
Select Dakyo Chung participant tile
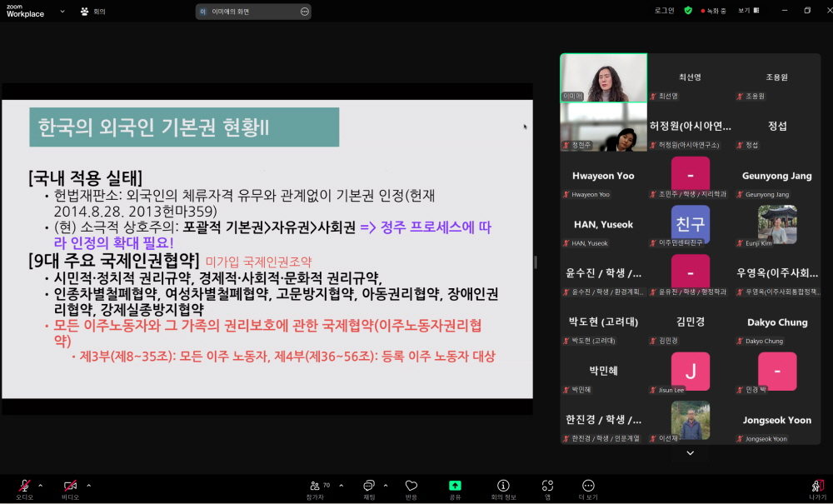[776, 322]
